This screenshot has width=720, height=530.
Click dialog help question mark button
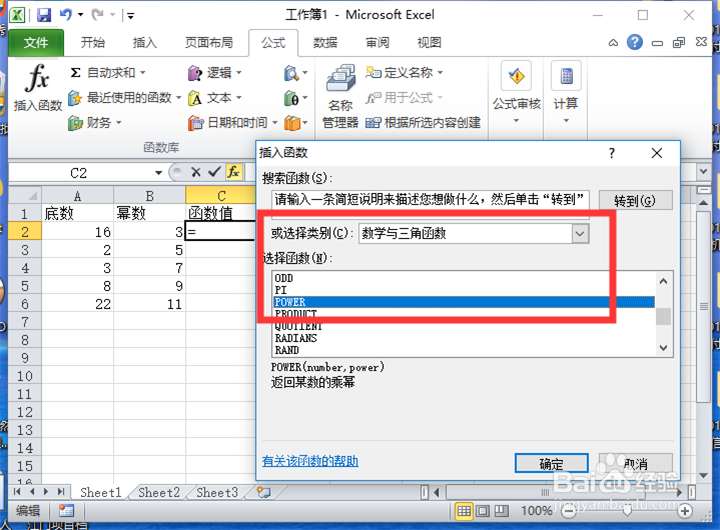[612, 153]
